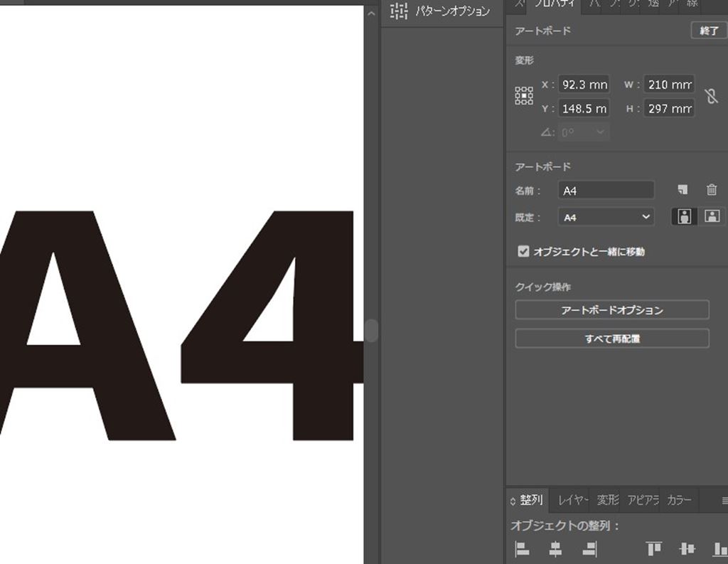Open the 既定 A4 preset dropdown
Screen dimensions: 728x564
point(606,218)
